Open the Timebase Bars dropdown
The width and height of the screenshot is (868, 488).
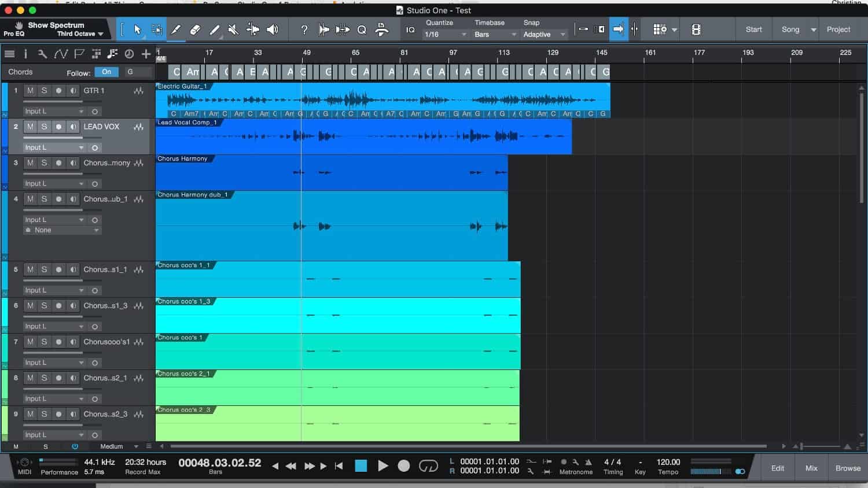click(495, 35)
